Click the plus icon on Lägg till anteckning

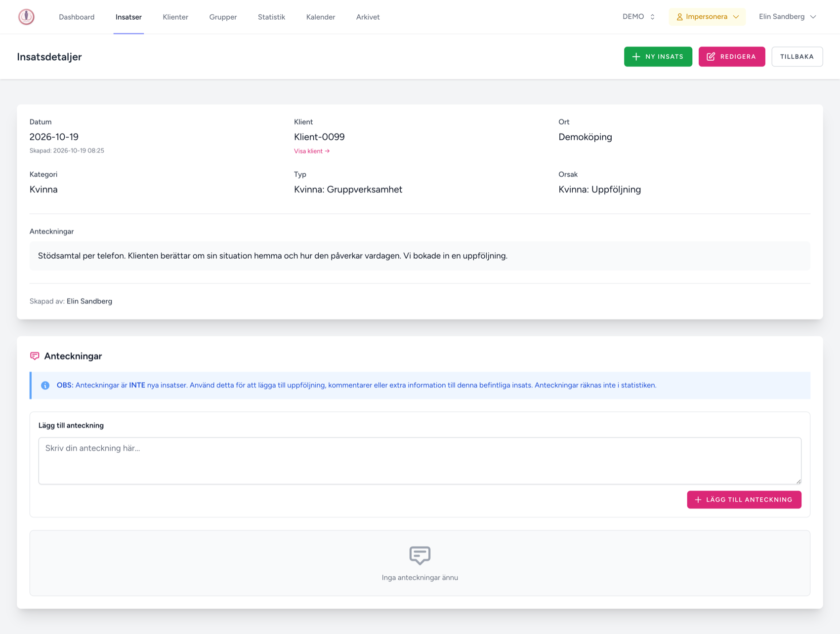pos(698,500)
